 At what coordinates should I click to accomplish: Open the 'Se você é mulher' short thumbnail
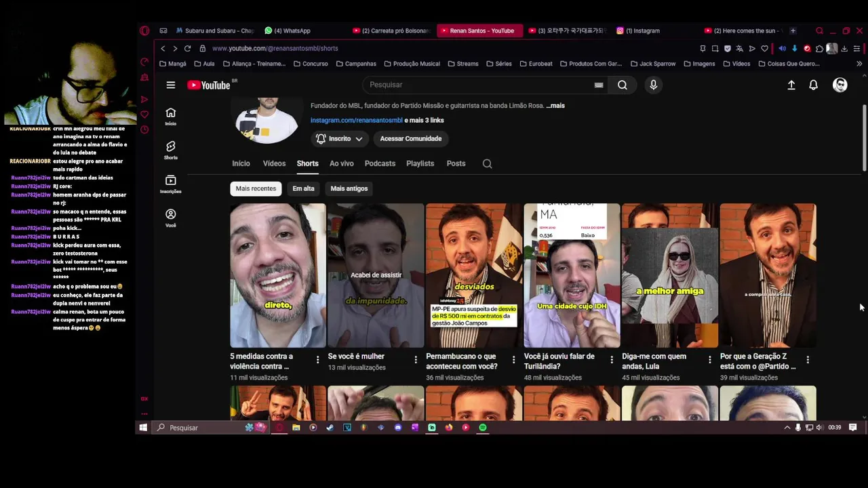point(376,275)
